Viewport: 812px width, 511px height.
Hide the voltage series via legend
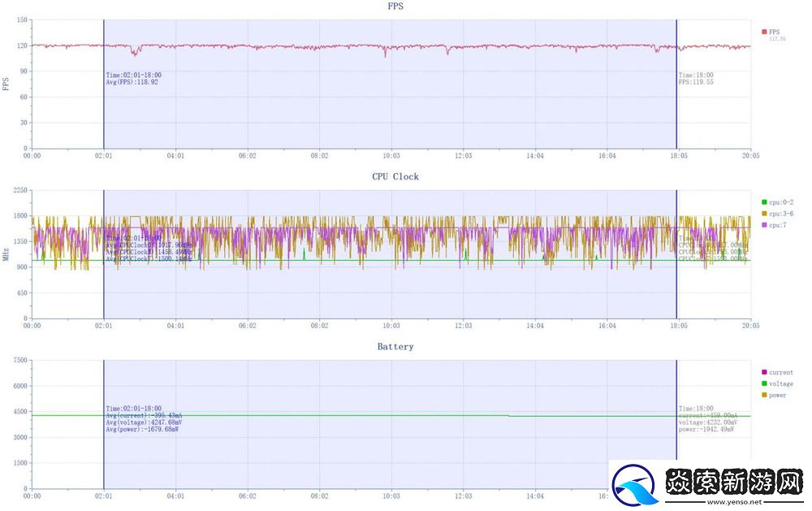(x=776, y=383)
